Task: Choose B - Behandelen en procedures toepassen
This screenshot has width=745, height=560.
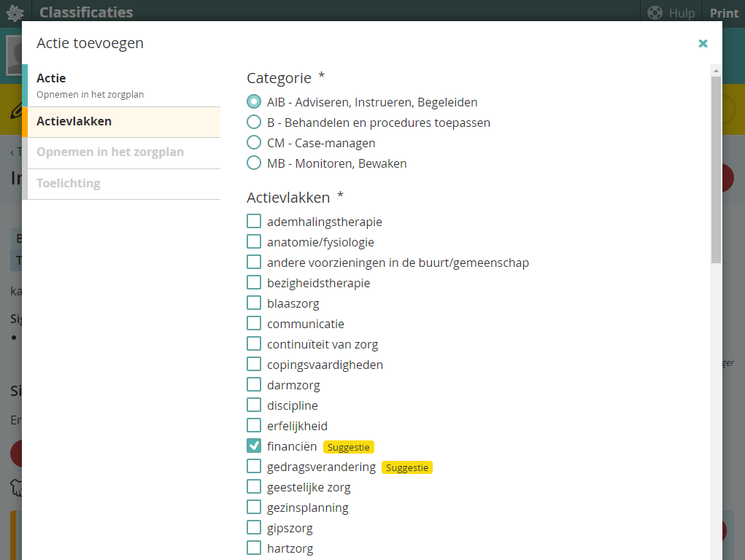Action: click(x=254, y=122)
